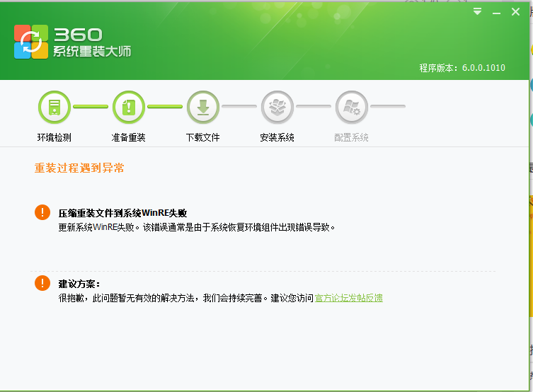Click the 下载文件 step label
Viewport: 533px width, 392px height.
point(203,137)
